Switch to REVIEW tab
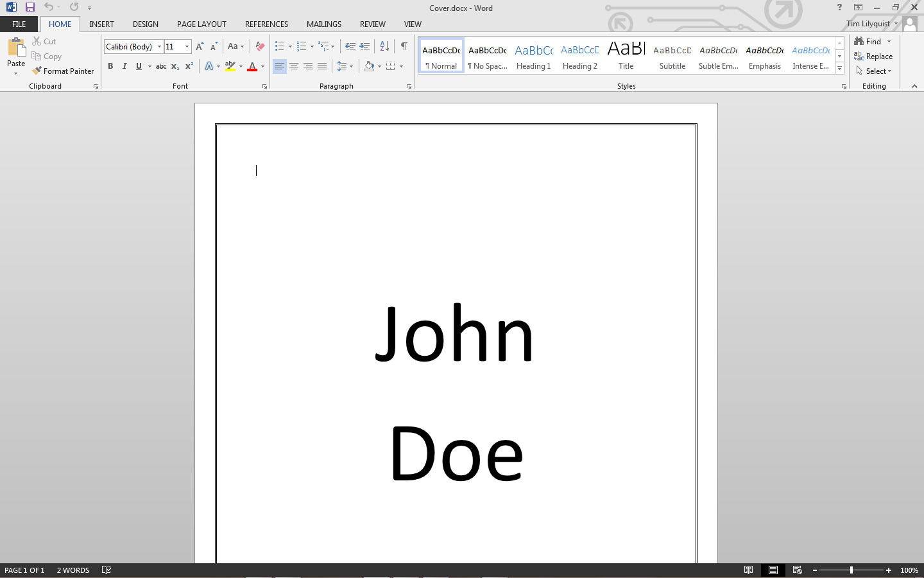The height and width of the screenshot is (578, 924). tap(373, 24)
